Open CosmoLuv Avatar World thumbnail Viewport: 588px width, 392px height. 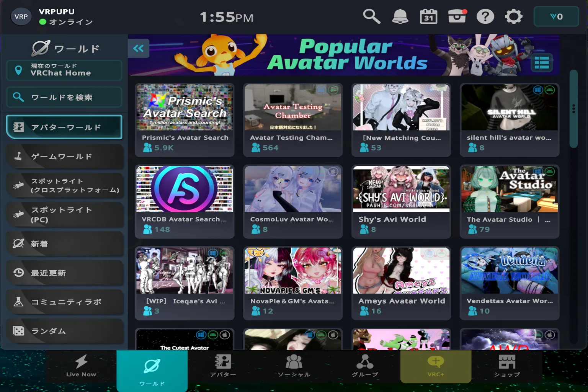click(x=293, y=189)
